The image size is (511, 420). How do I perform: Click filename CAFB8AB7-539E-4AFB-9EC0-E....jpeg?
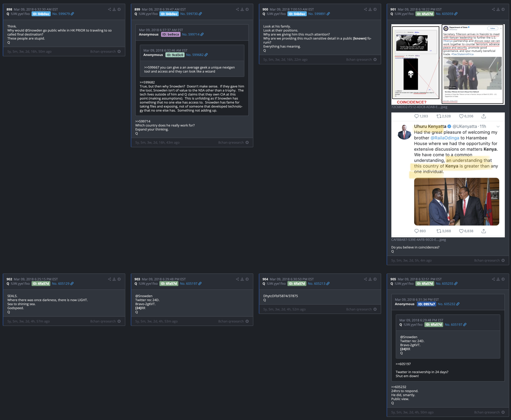click(x=419, y=240)
